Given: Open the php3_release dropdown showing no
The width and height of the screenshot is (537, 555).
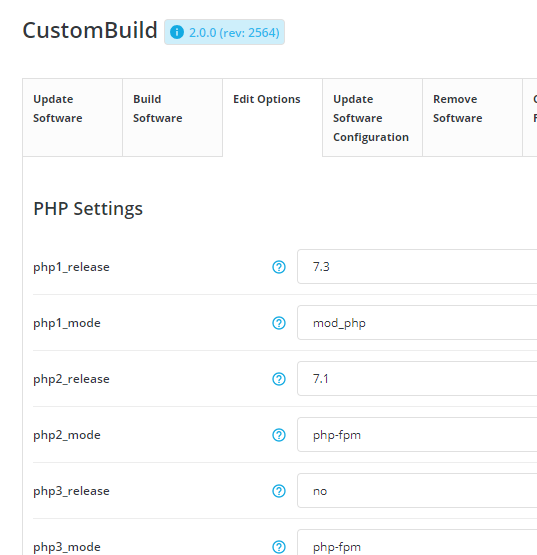Looking at the screenshot, I should tap(417, 491).
